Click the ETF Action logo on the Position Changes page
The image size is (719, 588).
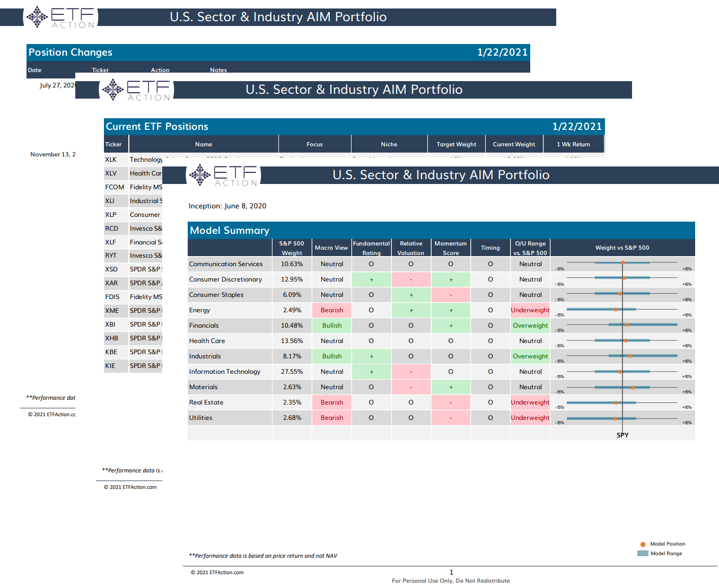click(61, 17)
